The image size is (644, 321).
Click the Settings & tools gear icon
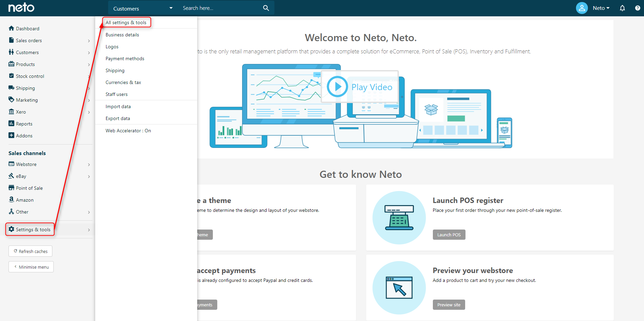(11, 229)
